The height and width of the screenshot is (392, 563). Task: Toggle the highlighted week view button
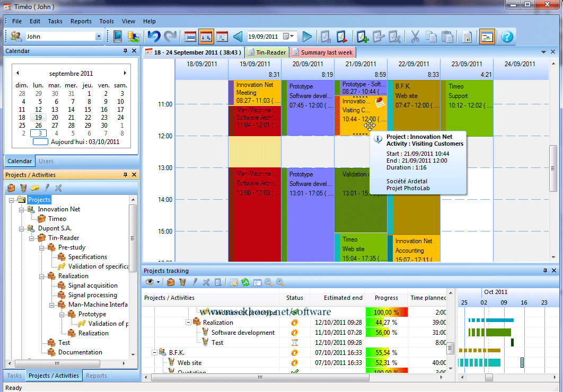click(x=205, y=36)
